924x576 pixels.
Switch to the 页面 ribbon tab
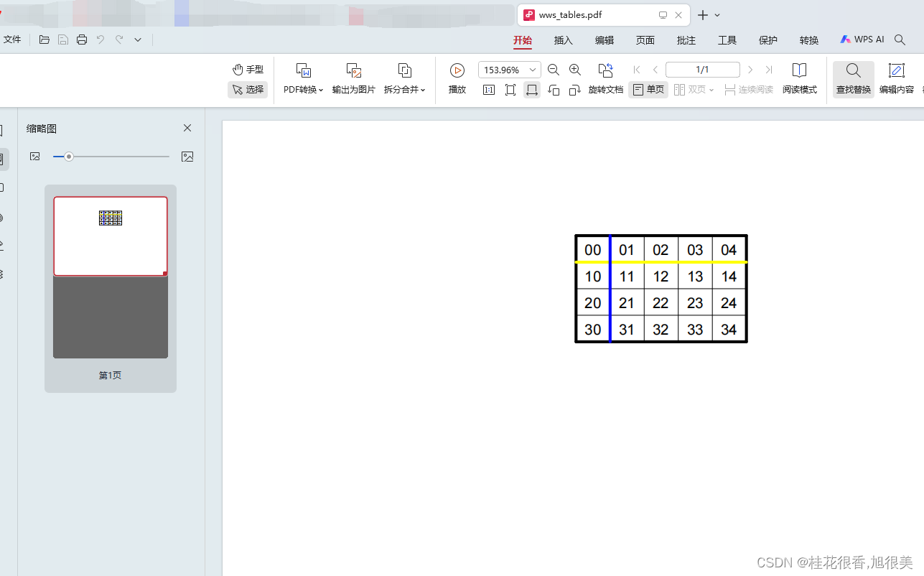click(x=645, y=40)
